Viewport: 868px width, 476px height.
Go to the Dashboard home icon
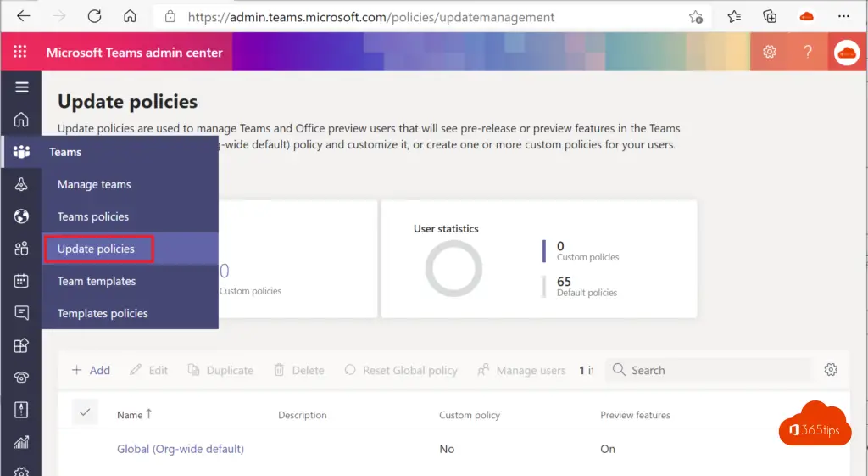pos(22,120)
